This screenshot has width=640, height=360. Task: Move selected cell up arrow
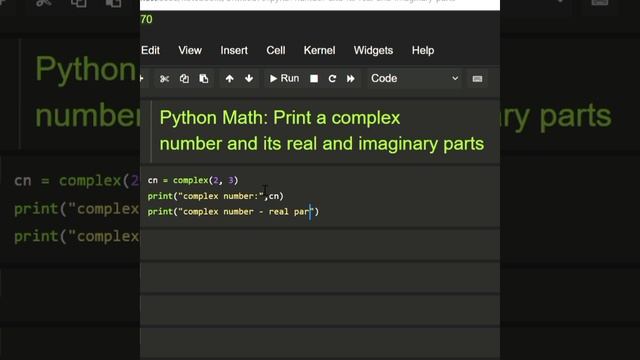pos(229,79)
